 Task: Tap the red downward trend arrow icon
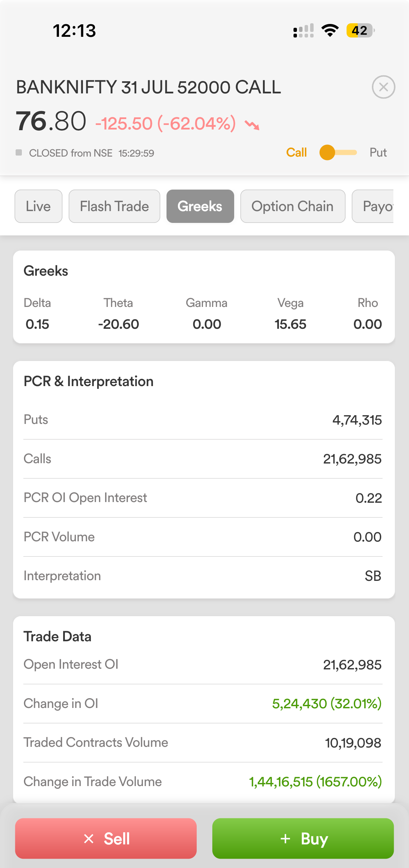pyautogui.click(x=252, y=125)
